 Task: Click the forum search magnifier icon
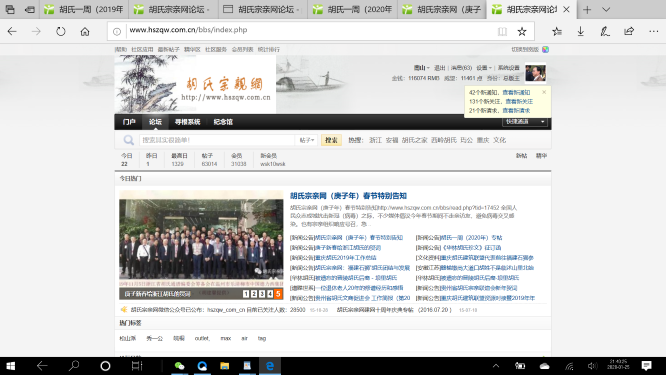click(128, 140)
